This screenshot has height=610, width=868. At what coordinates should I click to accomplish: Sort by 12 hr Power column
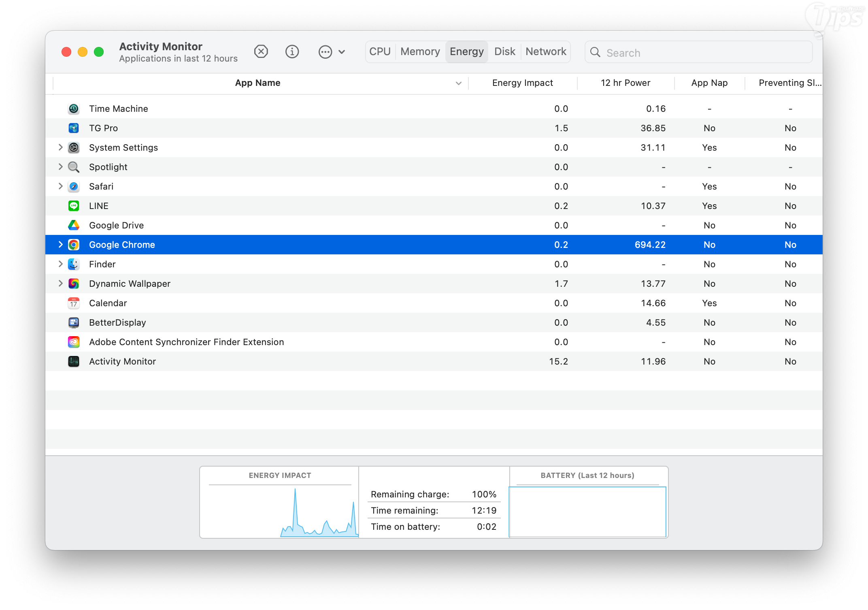click(x=625, y=83)
